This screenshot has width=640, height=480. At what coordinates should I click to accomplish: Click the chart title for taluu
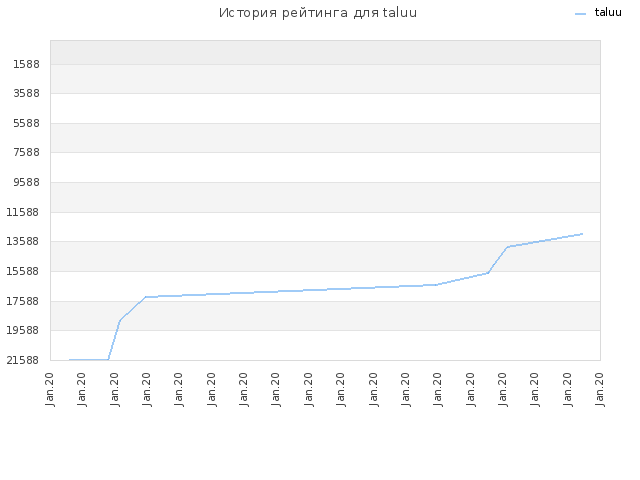click(318, 13)
